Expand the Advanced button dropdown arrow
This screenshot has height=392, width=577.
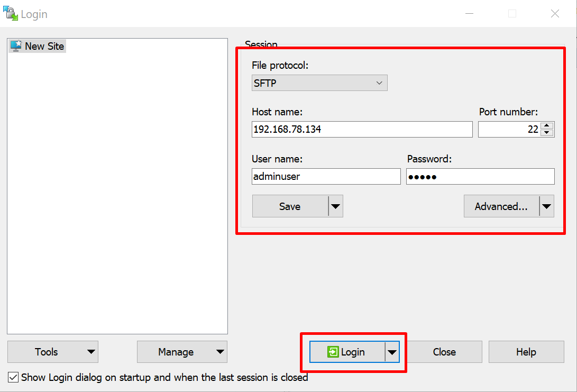[x=547, y=206]
